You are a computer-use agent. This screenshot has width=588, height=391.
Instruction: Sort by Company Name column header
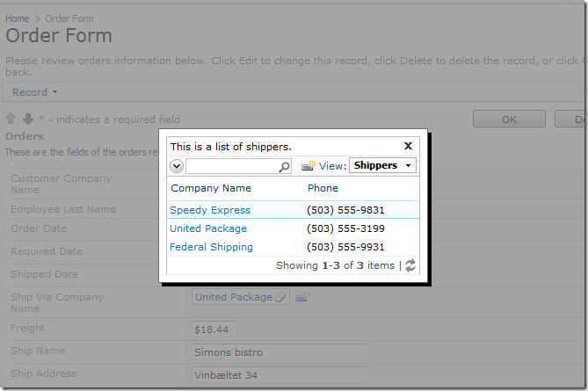(211, 188)
